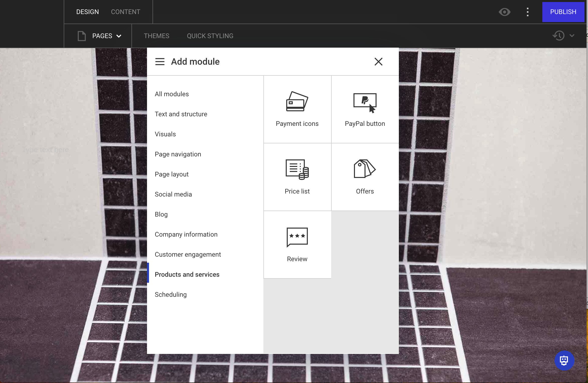Choose the Price list module
Screen dimensions: 588x383
point(297,177)
